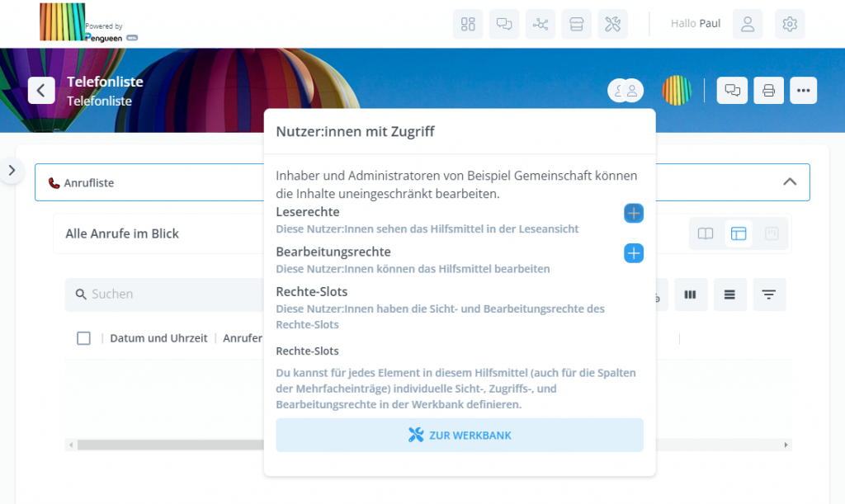
Task: Open the dashboard grid icon in header
Action: pos(468,24)
